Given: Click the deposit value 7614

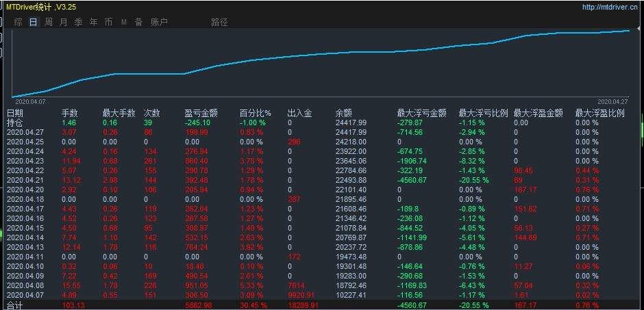Looking at the screenshot, I should (x=296, y=285).
